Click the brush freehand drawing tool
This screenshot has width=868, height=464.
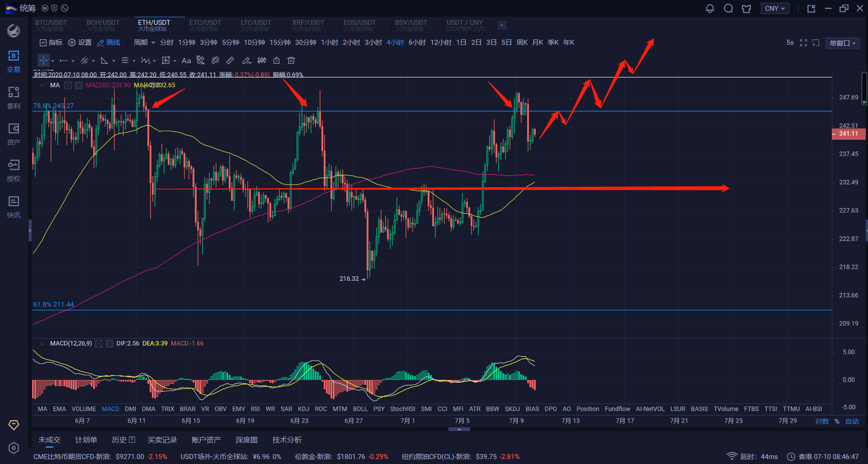click(x=246, y=60)
